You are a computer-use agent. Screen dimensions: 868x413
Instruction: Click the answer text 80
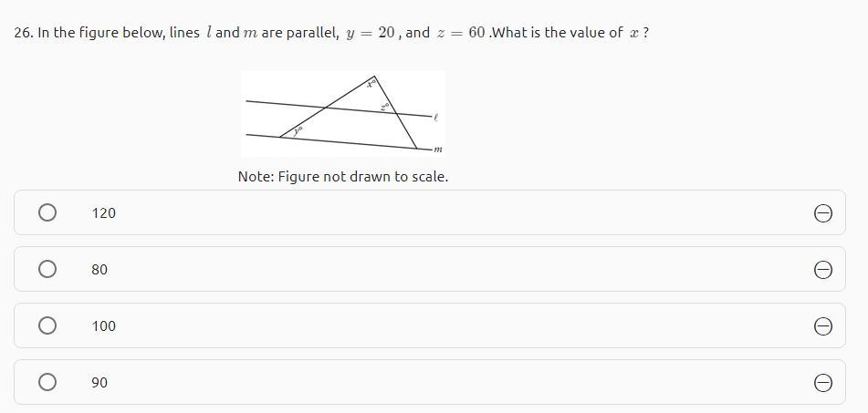pyautogui.click(x=99, y=269)
